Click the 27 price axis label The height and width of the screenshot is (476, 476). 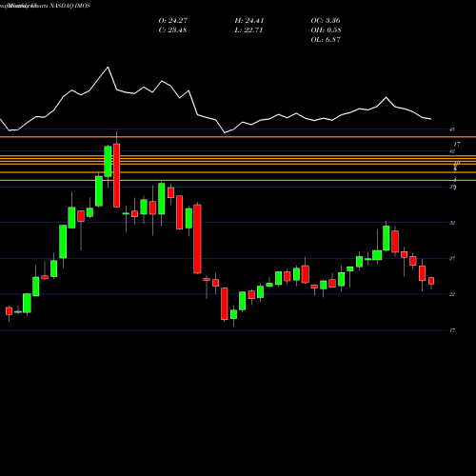(452, 259)
